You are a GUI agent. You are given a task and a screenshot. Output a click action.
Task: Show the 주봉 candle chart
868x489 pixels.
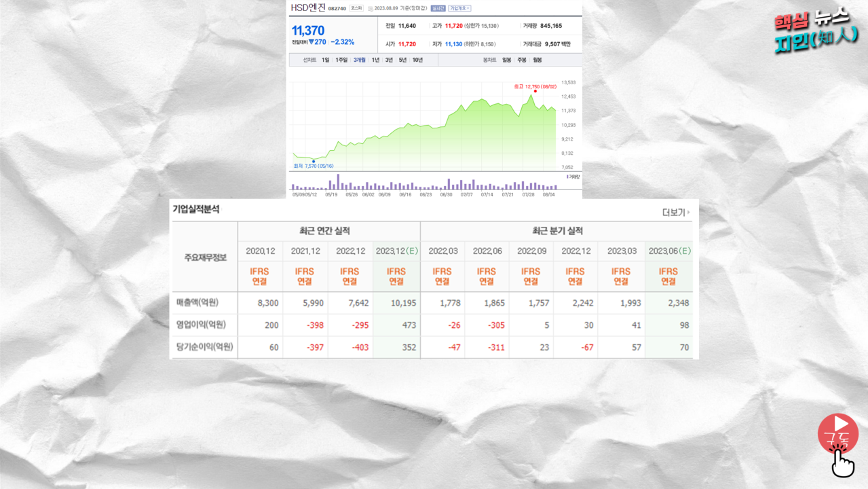[x=522, y=60]
